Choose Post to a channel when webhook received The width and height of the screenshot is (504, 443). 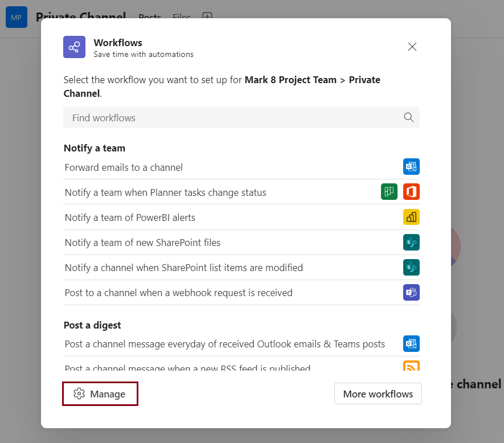coord(178,293)
